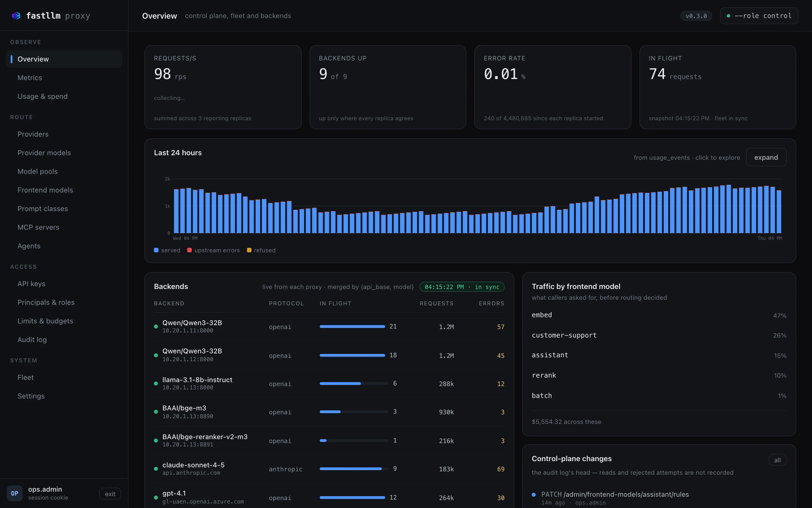This screenshot has height=508, width=812.
Task: Click the 'assistant' frontend model row
Action: 659,355
